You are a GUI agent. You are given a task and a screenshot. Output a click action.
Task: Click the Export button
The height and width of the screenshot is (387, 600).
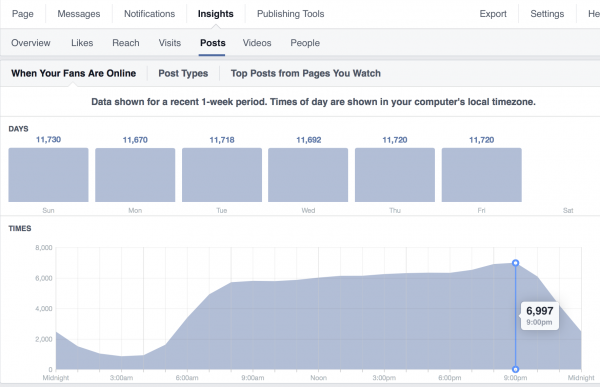493,14
